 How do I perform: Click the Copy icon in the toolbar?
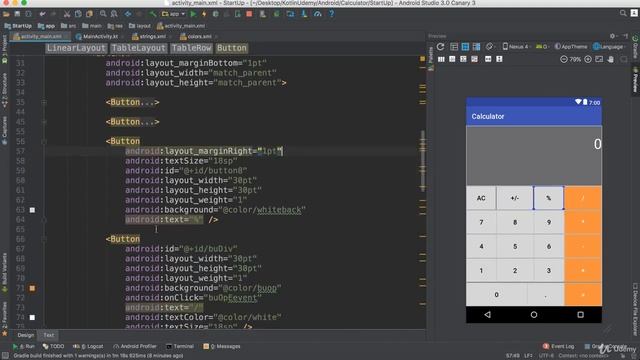click(x=78, y=14)
